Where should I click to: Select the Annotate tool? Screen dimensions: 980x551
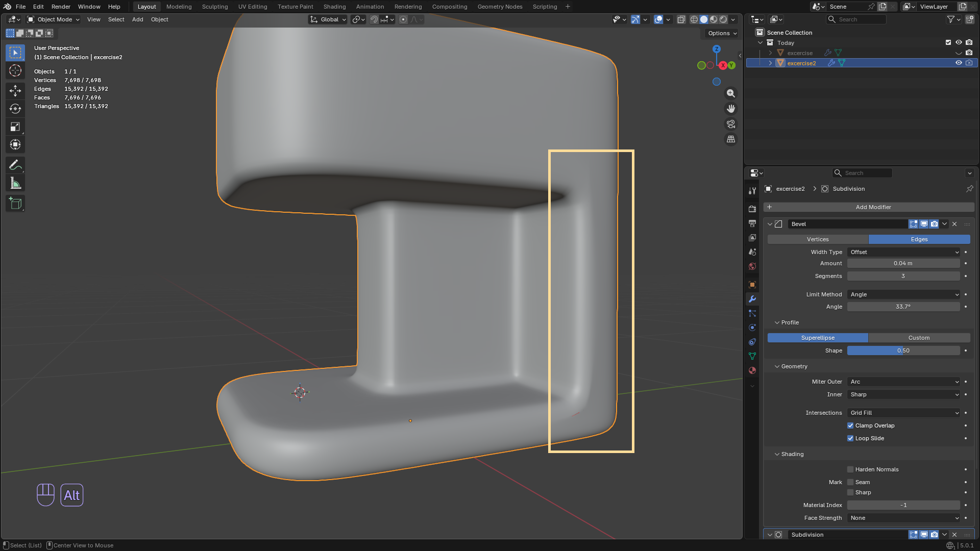[x=15, y=165]
